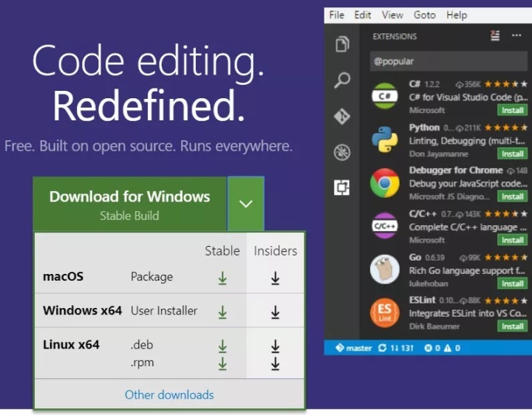Click the 'Stable' column header
The image size is (532, 415).
click(x=222, y=251)
